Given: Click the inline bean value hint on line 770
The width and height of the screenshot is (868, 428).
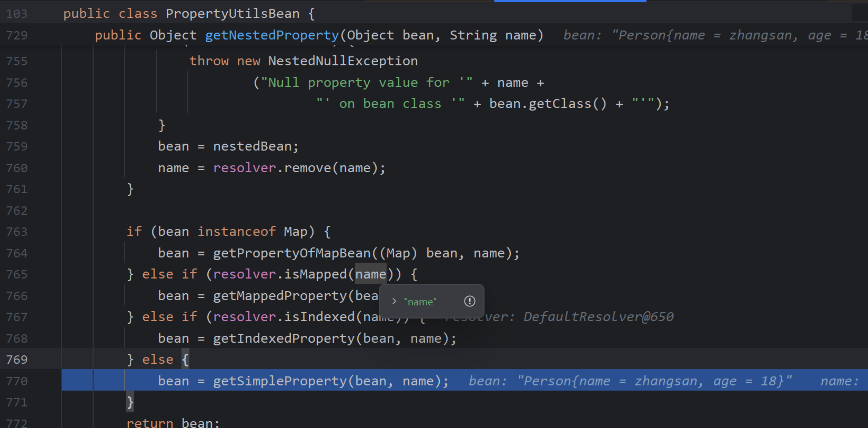Looking at the screenshot, I should pyautogui.click(x=630, y=381).
